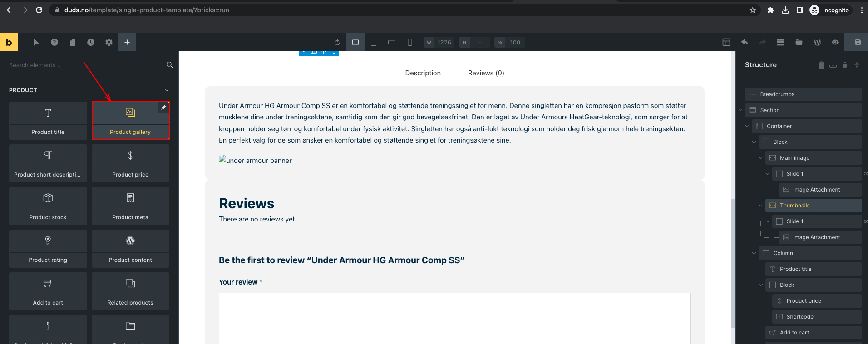Add the Product content element

click(131, 249)
